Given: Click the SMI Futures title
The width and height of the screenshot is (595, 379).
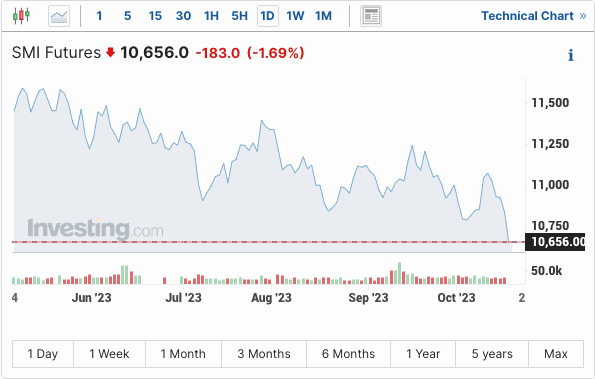Looking at the screenshot, I should point(56,53).
